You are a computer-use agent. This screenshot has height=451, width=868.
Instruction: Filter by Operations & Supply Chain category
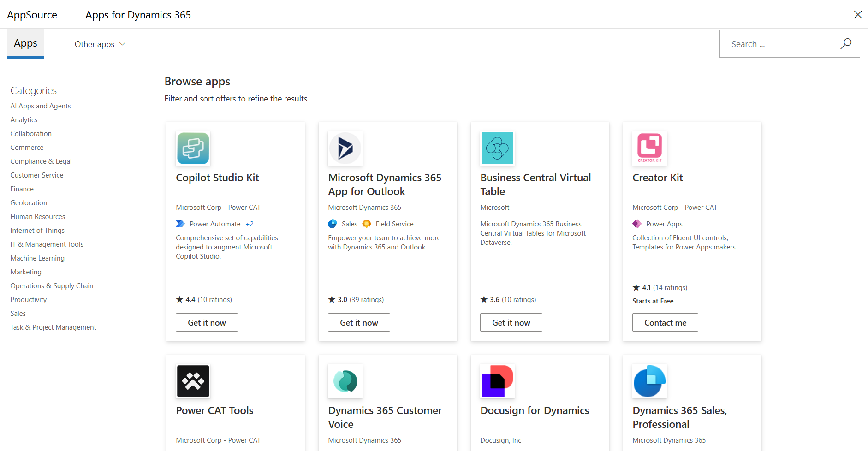click(52, 286)
